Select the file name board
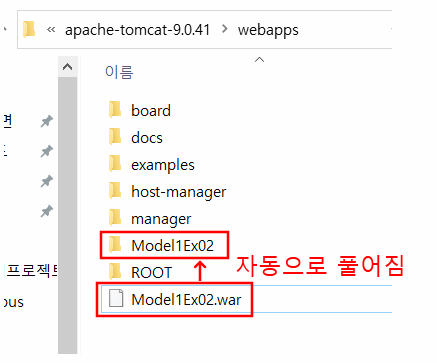Screen dimensions: 437x363 (151, 111)
